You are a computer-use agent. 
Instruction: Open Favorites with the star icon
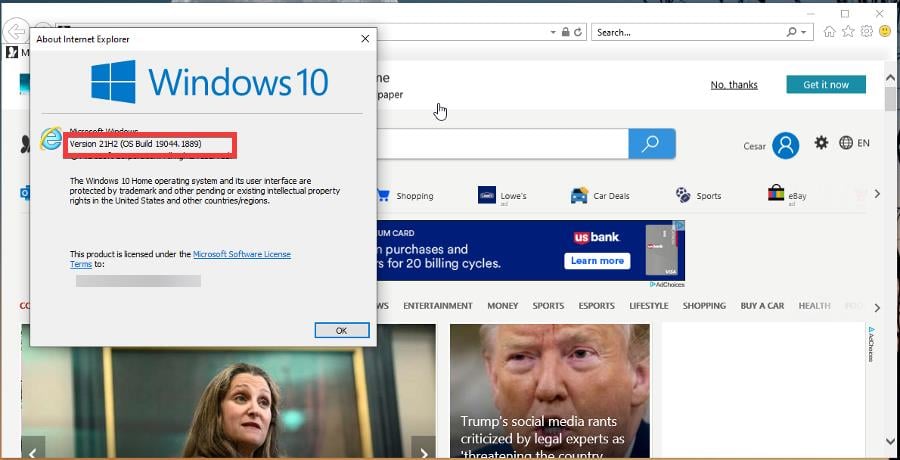(x=848, y=32)
